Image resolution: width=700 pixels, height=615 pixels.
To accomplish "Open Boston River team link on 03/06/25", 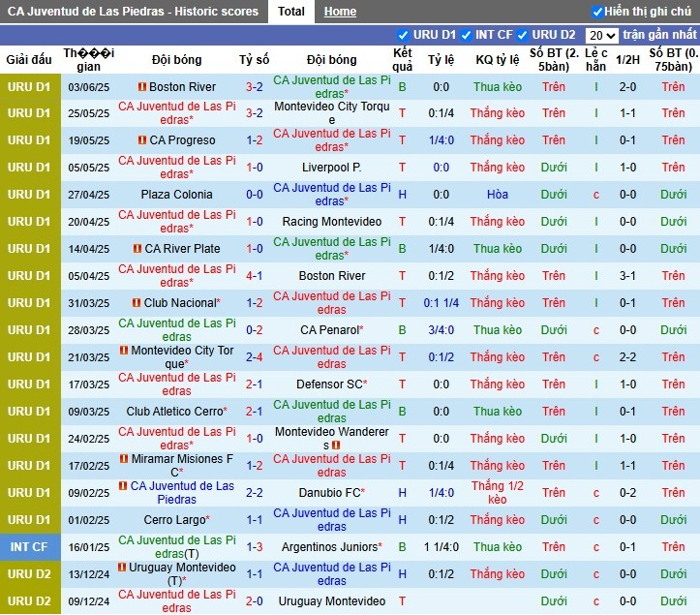I will coord(182,86).
